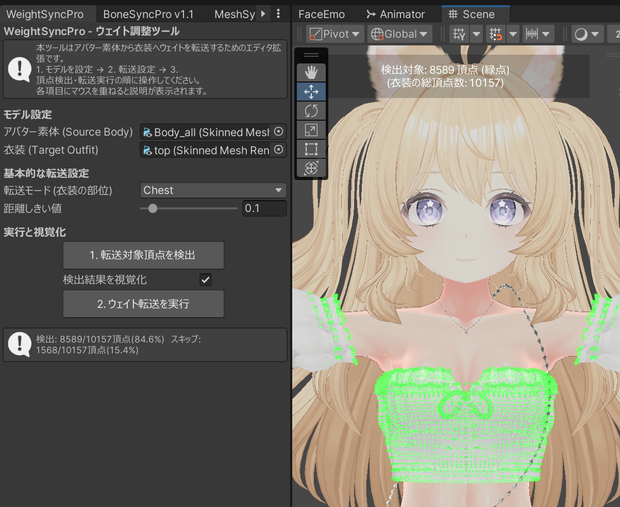Select the Rect transform tool
This screenshot has width=620, height=507.
click(311, 149)
